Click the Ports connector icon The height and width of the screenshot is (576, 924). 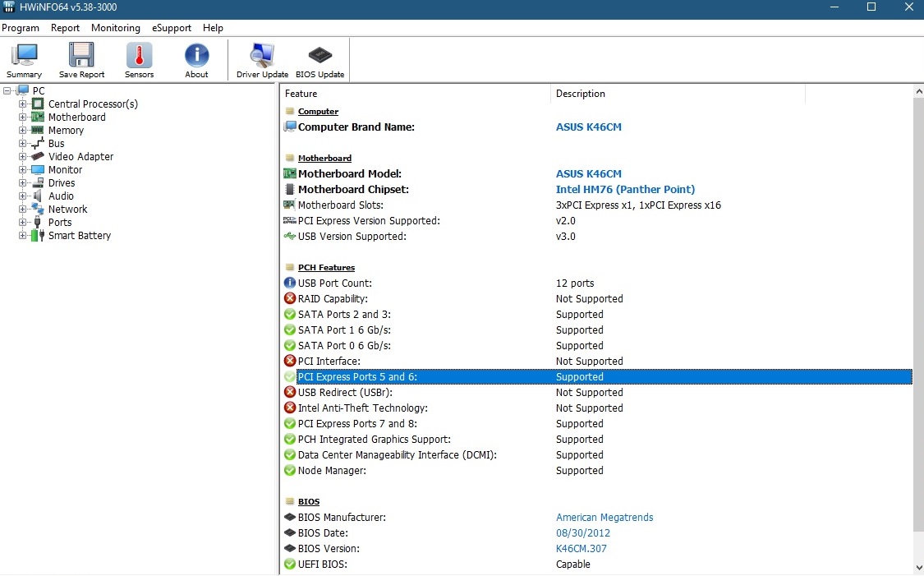(x=38, y=222)
